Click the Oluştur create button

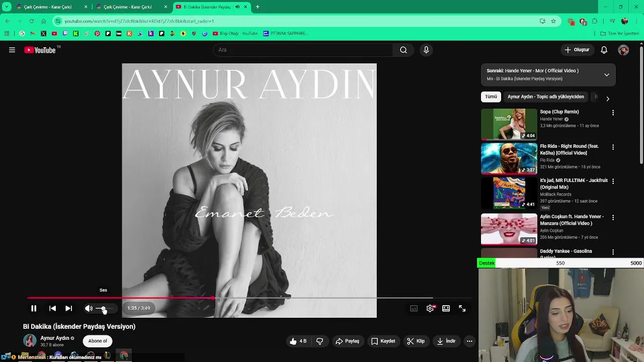tap(577, 50)
